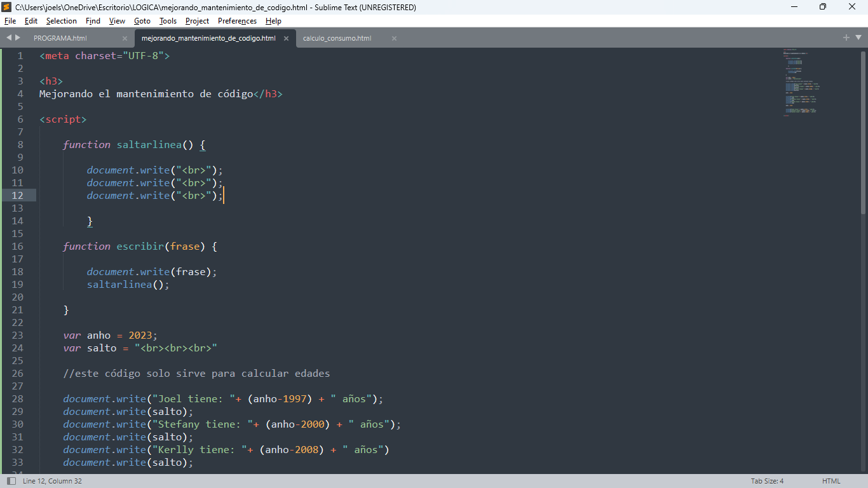Open the File menu
The height and width of the screenshot is (488, 868).
[x=10, y=21]
